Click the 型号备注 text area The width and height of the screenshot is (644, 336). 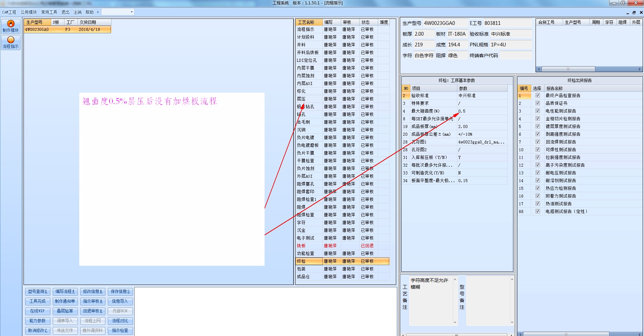pyautogui.click(x=488, y=301)
